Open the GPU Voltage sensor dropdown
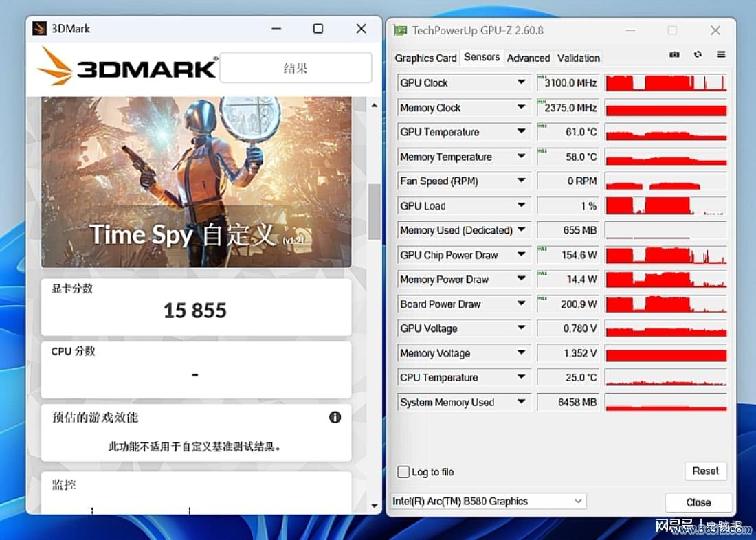The width and height of the screenshot is (756, 540). click(x=521, y=328)
